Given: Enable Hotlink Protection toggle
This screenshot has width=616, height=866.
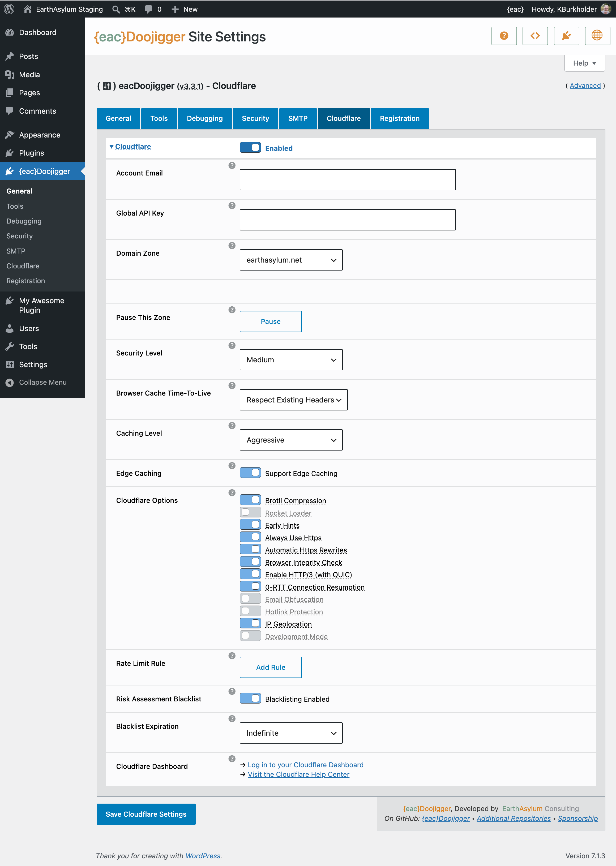Looking at the screenshot, I should coord(250,611).
